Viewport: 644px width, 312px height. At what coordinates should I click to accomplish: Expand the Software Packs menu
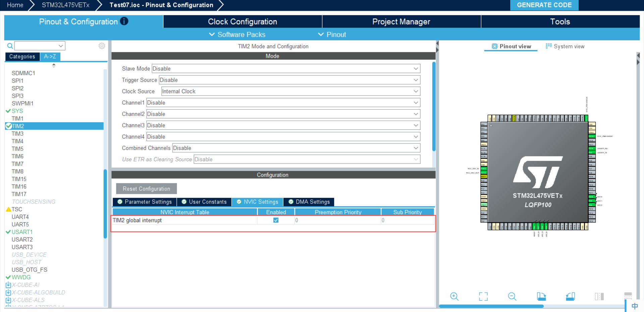click(237, 35)
